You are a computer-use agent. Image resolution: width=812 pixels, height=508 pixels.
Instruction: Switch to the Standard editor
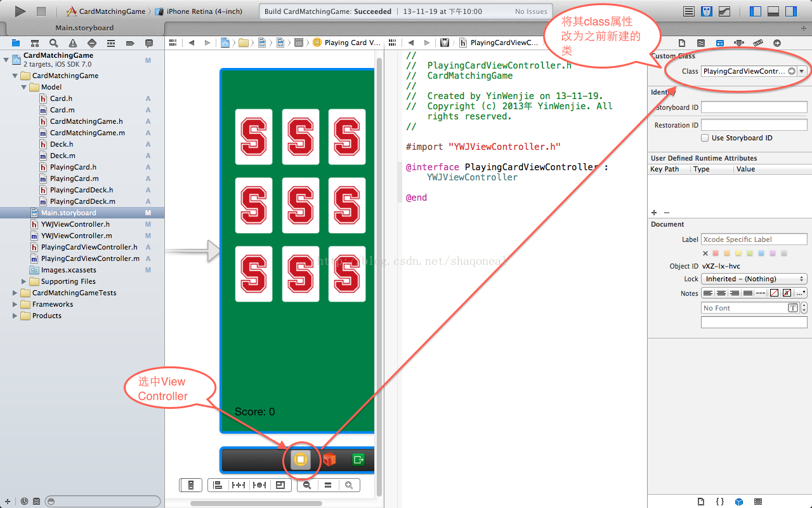(x=689, y=11)
